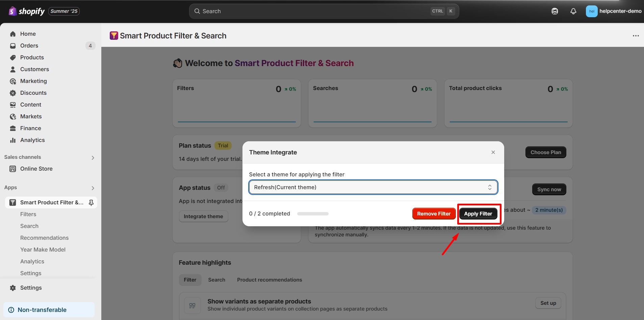Open Orders using its sidebar icon
Image resolution: width=644 pixels, height=320 pixels.
12,46
